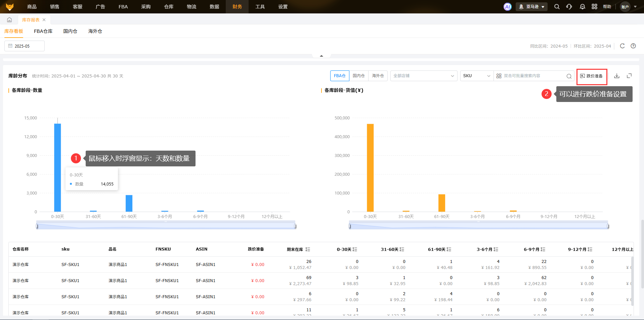
Task: Open the AI assistant icon
Action: 507,7
